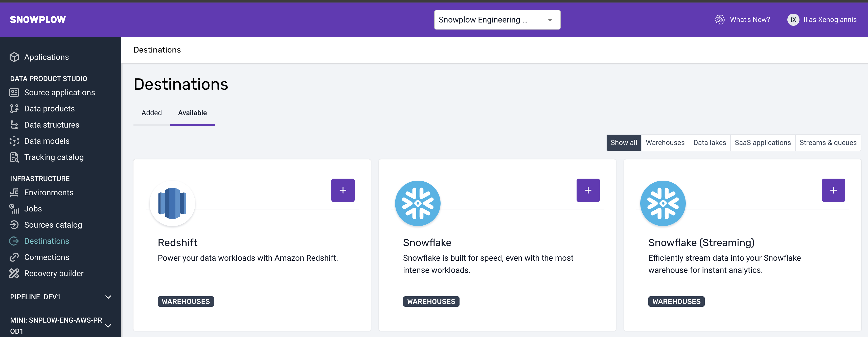The height and width of the screenshot is (337, 868).
Task: Click the Applications cube icon in sidebar
Action: [14, 57]
